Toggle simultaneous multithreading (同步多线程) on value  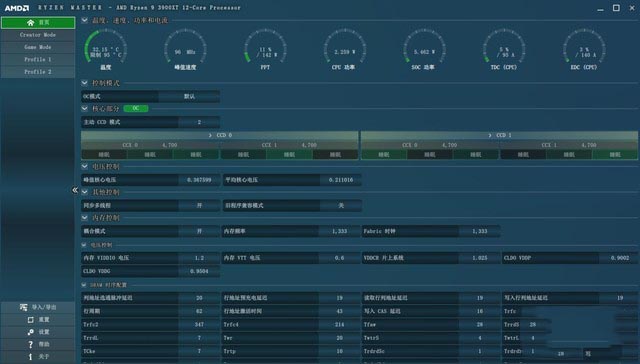pyautogui.click(x=199, y=205)
